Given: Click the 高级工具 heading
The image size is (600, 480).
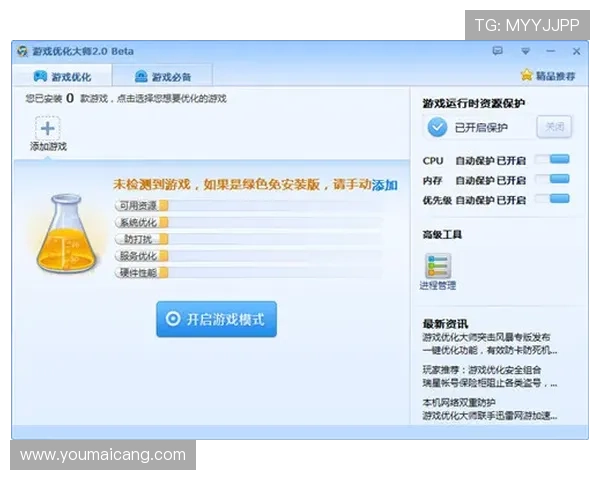Looking at the screenshot, I should [442, 234].
